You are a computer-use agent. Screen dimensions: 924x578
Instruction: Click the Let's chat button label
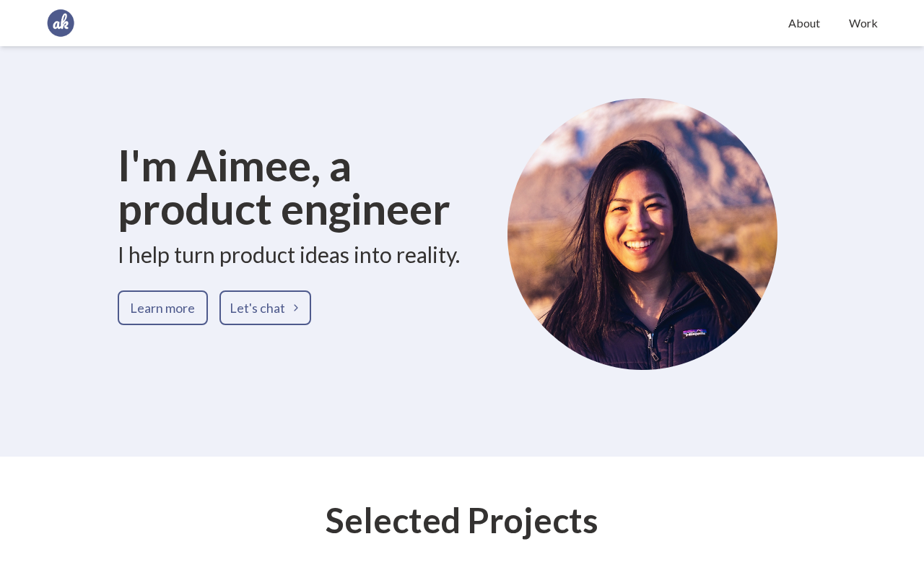tap(257, 309)
